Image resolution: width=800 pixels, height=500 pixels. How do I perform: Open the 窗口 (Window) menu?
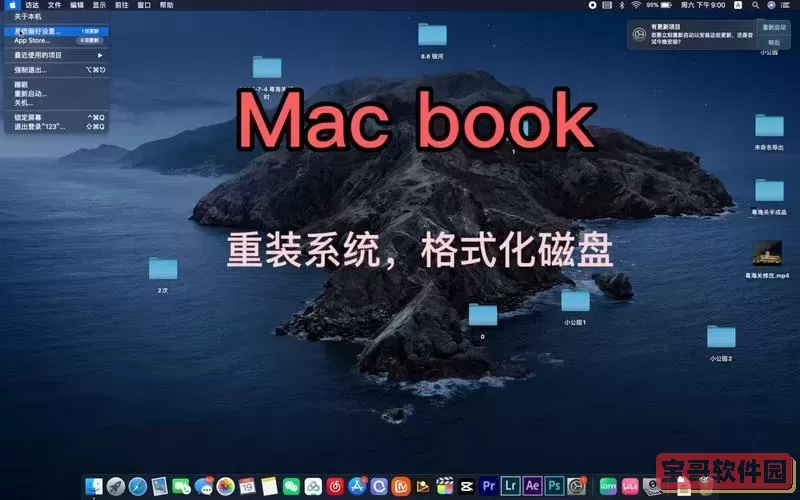[144, 5]
